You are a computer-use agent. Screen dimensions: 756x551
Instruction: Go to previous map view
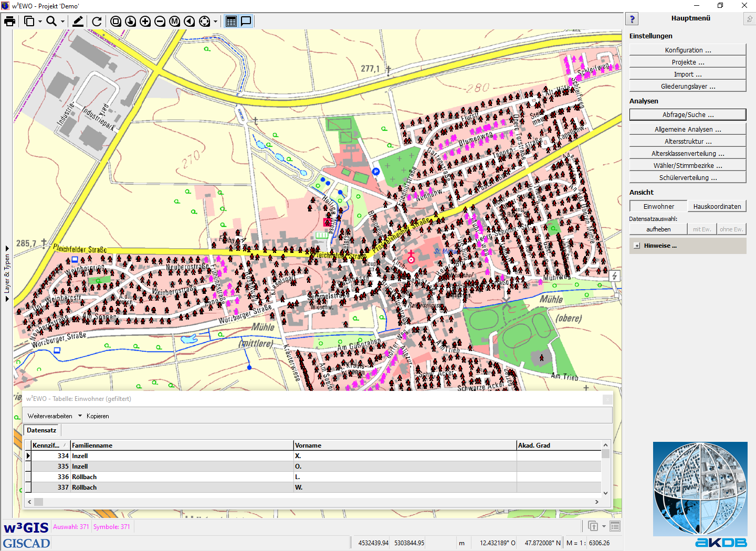click(x=190, y=21)
